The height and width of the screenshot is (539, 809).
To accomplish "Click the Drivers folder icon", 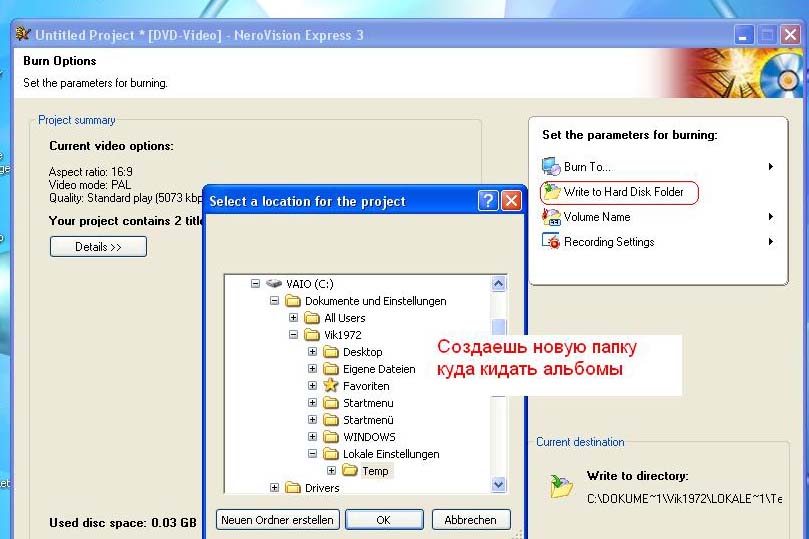I will coord(293,487).
